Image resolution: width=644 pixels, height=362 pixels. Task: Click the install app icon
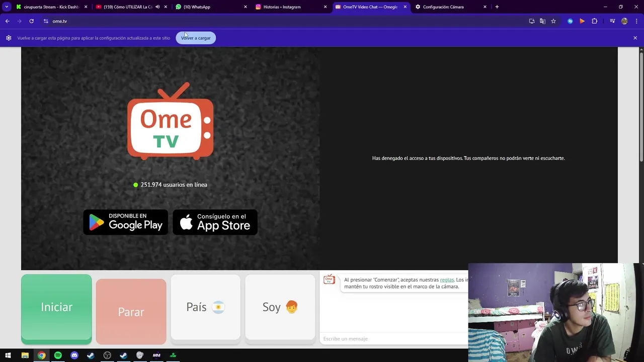coord(532,21)
